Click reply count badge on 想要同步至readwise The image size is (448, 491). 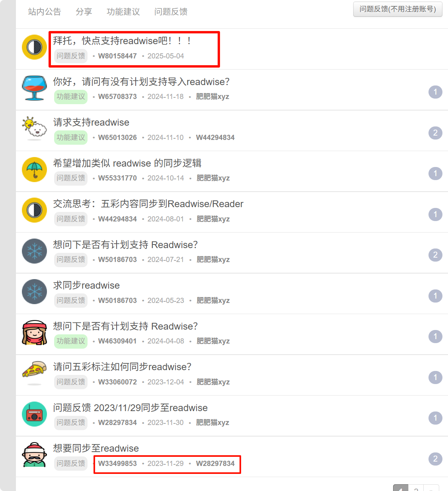pos(435,459)
